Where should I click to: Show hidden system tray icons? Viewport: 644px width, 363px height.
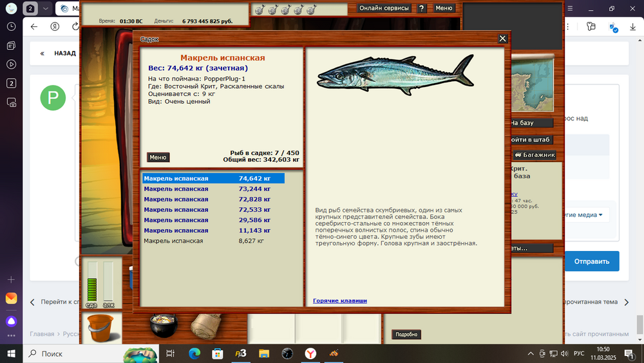click(x=530, y=353)
